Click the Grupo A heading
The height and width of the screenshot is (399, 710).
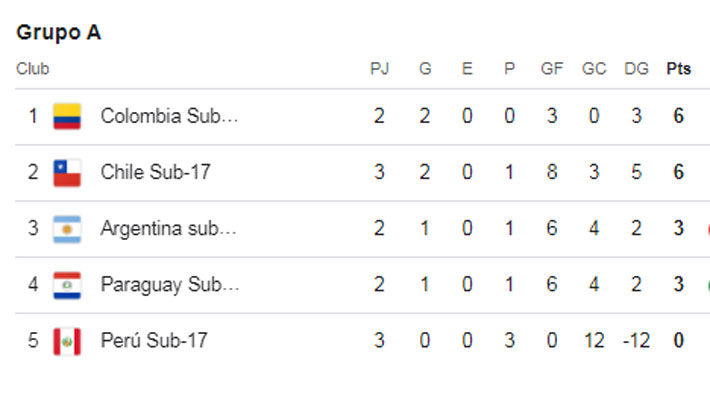(58, 33)
